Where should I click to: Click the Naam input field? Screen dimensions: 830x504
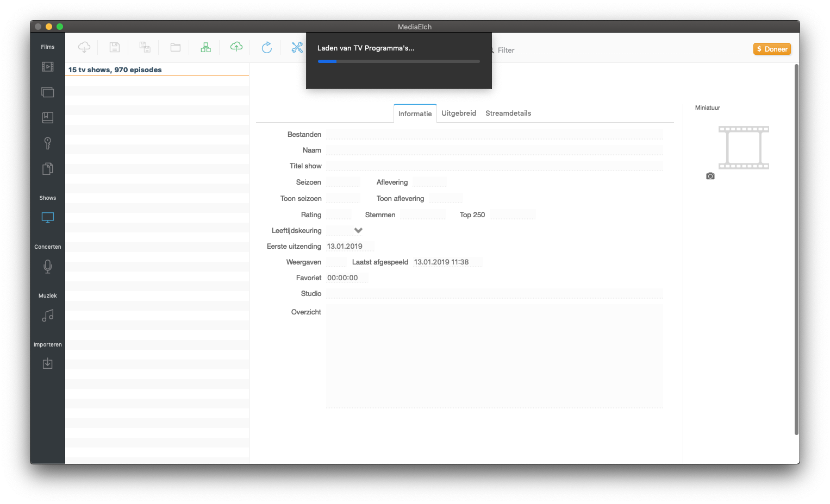(495, 150)
